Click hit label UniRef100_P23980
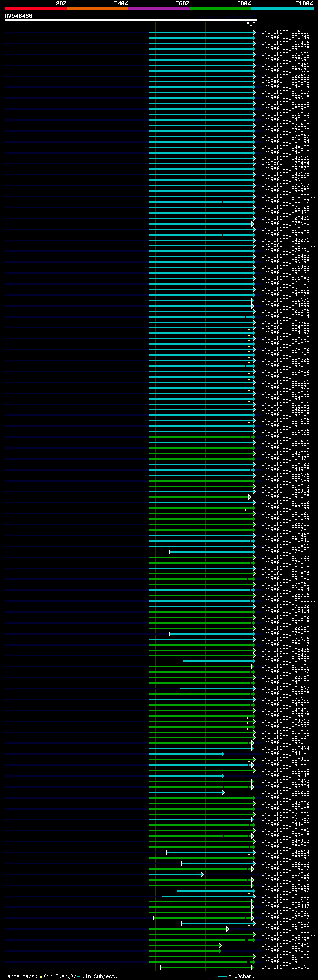 point(285,677)
